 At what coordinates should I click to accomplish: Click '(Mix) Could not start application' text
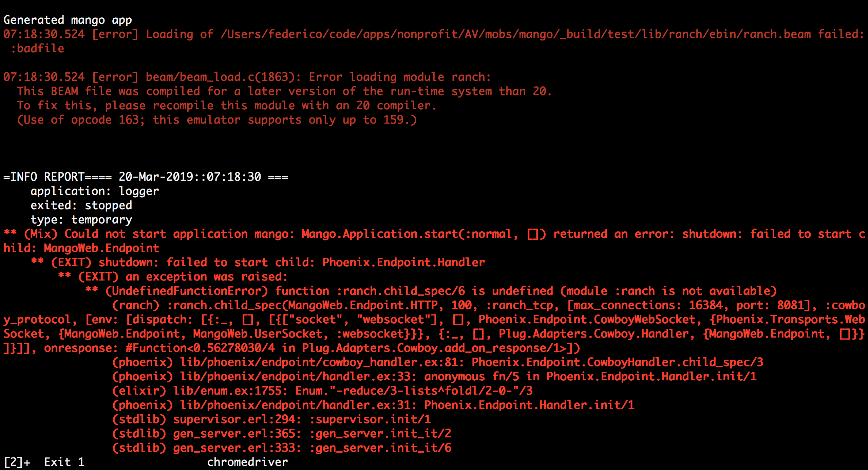[136, 234]
